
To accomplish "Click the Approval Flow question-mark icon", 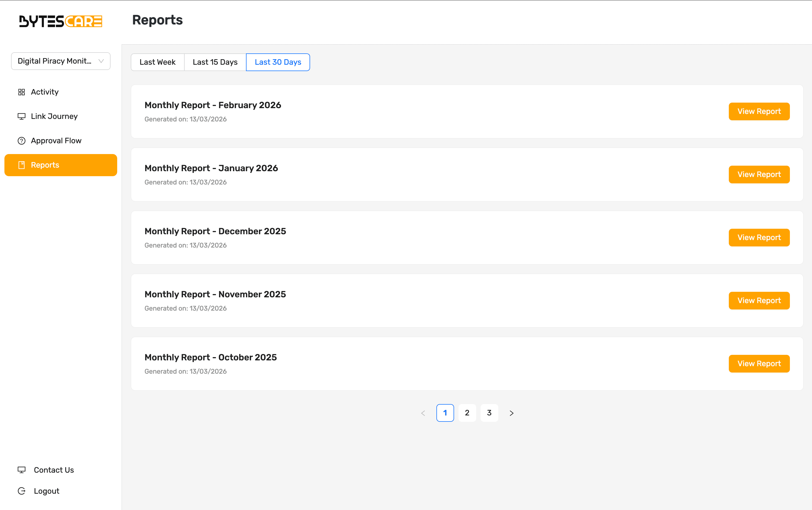I will [22, 140].
